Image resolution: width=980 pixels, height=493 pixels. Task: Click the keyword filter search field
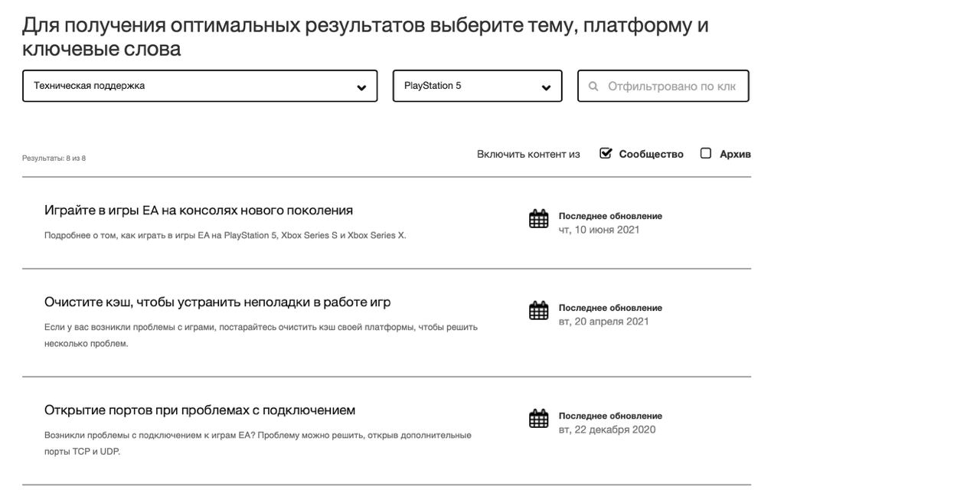point(663,86)
